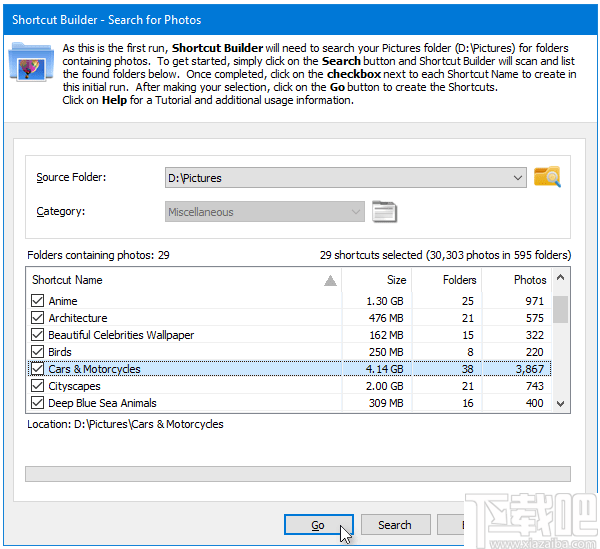This screenshot has height=549, width=600.
Task: Click the 250 MB size cell
Action: pyautogui.click(x=386, y=352)
